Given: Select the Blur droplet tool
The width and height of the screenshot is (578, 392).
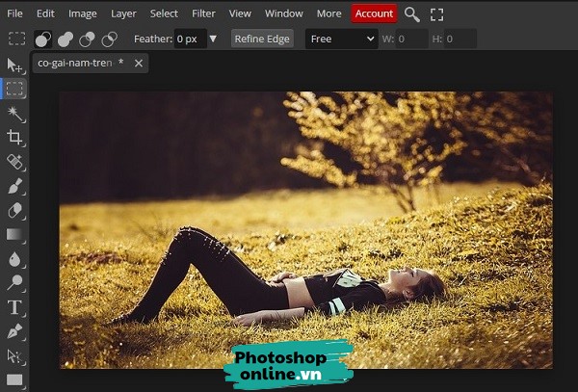Looking at the screenshot, I should 14,258.
